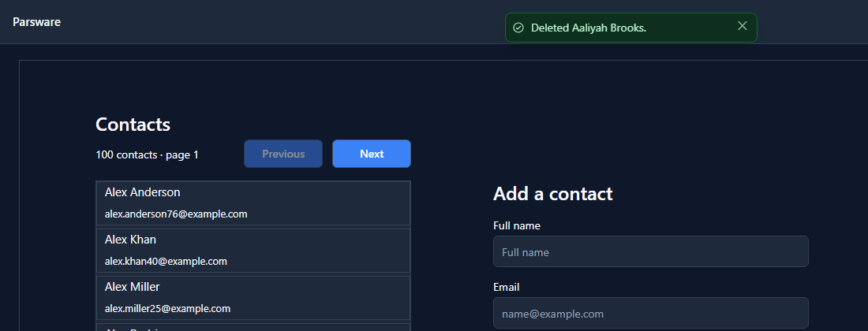Viewport: 868px width, 331px height.
Task: Focus the Full name input field
Action: tap(650, 251)
